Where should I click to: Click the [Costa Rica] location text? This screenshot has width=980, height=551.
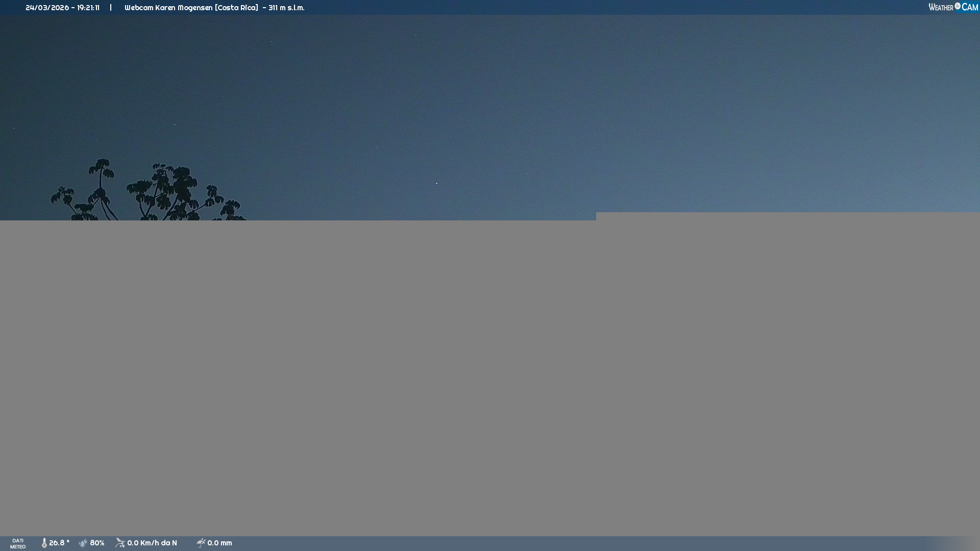236,8
